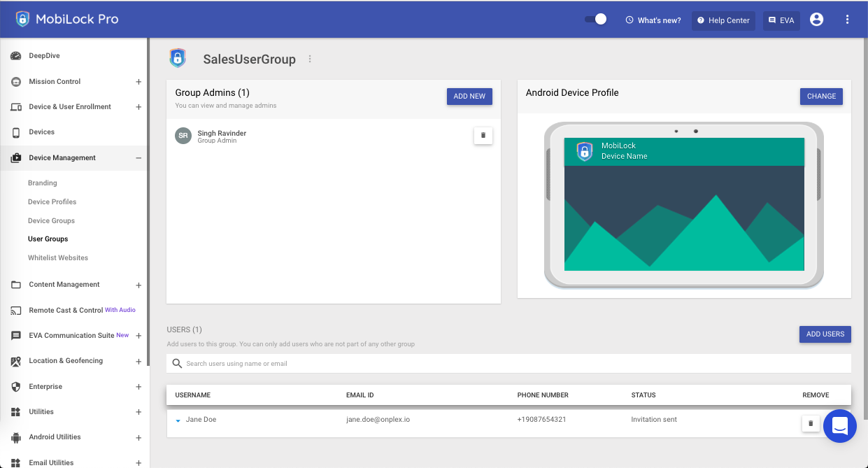Click the Devices phone icon
This screenshot has height=468, width=868.
click(15, 132)
